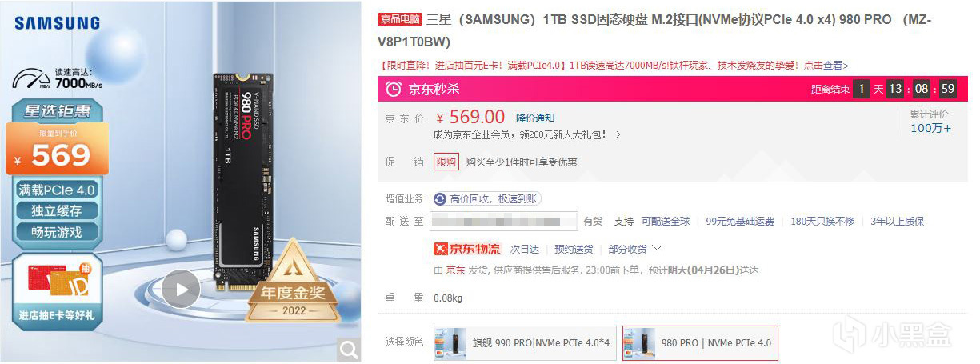Open the 配送至 delivery address selector
980x364 pixels.
click(x=505, y=221)
